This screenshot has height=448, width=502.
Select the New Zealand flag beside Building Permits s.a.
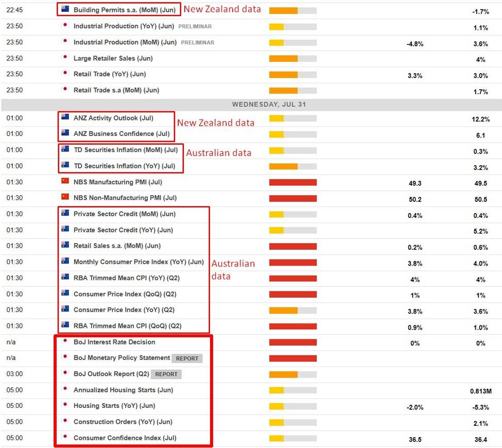[65, 8]
